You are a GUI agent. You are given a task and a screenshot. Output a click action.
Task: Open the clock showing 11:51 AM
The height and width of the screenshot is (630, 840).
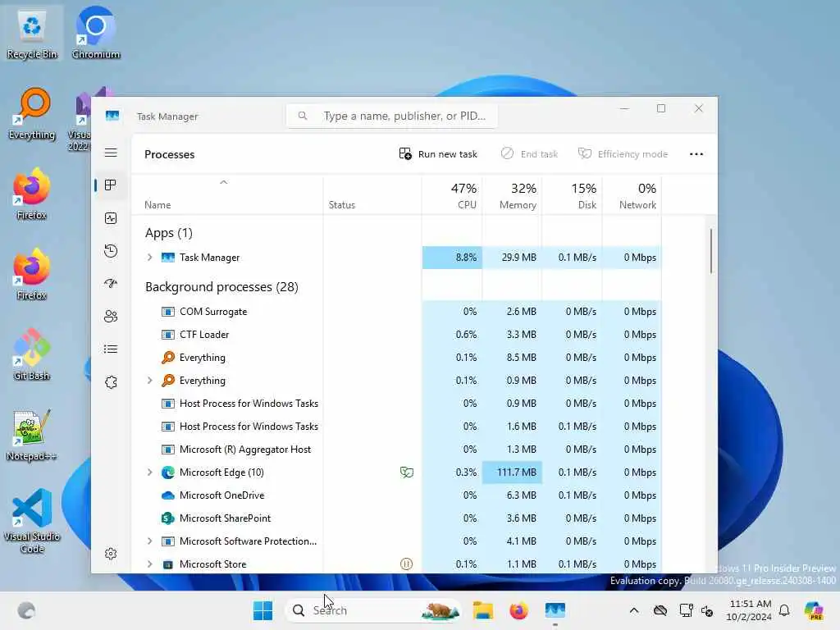pos(750,610)
